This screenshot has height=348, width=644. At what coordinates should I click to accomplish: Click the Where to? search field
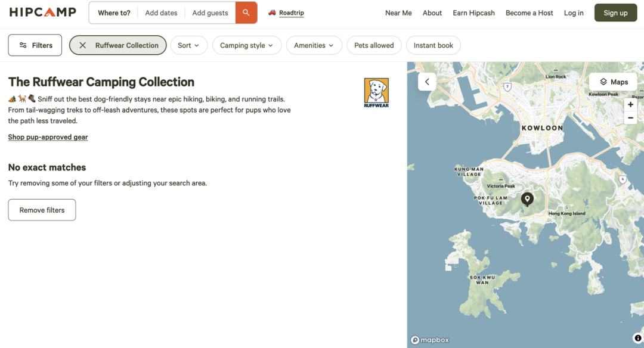(114, 13)
